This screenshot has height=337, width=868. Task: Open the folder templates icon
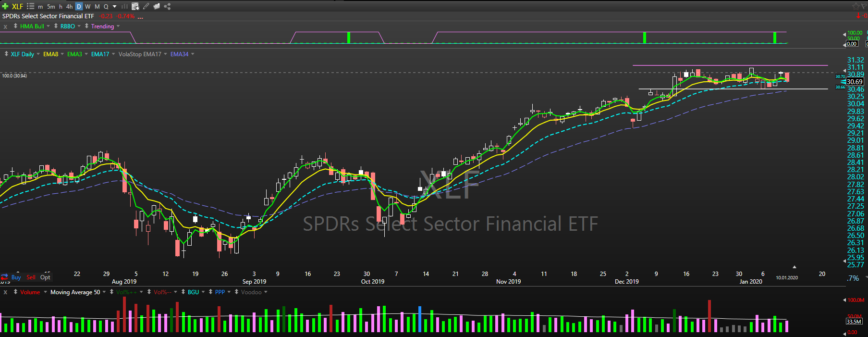[x=157, y=6]
